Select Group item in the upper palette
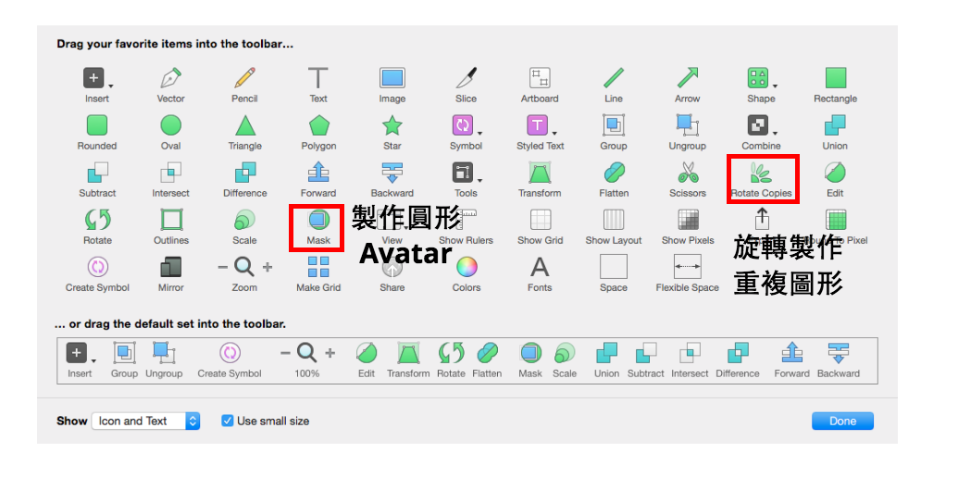Viewport: 955px width, 498px height. (x=613, y=133)
